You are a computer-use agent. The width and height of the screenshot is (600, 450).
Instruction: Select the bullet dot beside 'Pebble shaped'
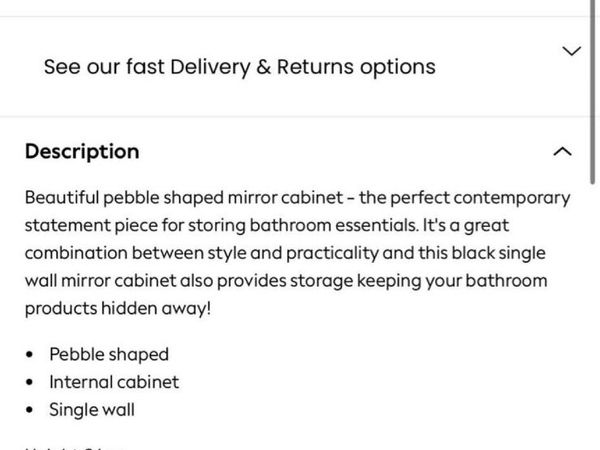[30, 355]
